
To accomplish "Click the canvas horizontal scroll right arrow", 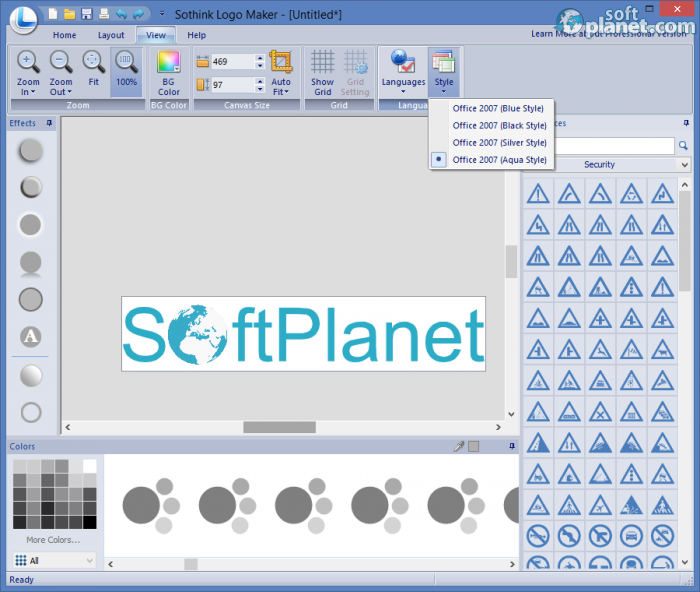I will (x=498, y=427).
